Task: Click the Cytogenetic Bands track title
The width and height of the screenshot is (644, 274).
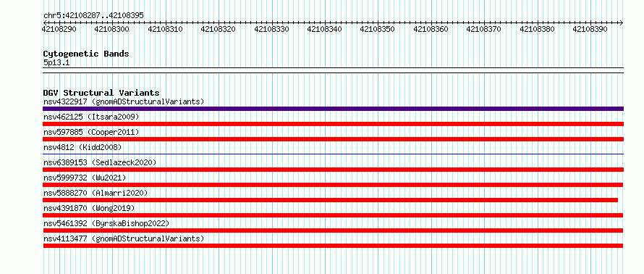Action: (x=86, y=54)
